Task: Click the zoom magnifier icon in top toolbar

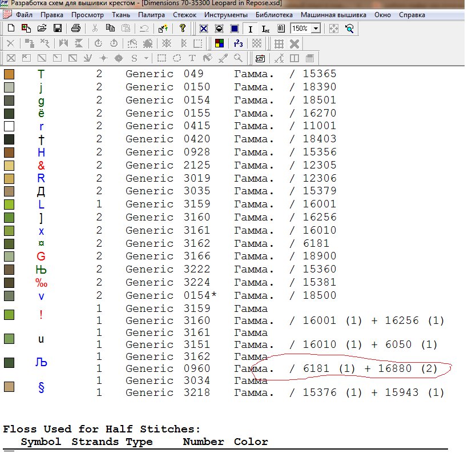Action: click(349, 28)
